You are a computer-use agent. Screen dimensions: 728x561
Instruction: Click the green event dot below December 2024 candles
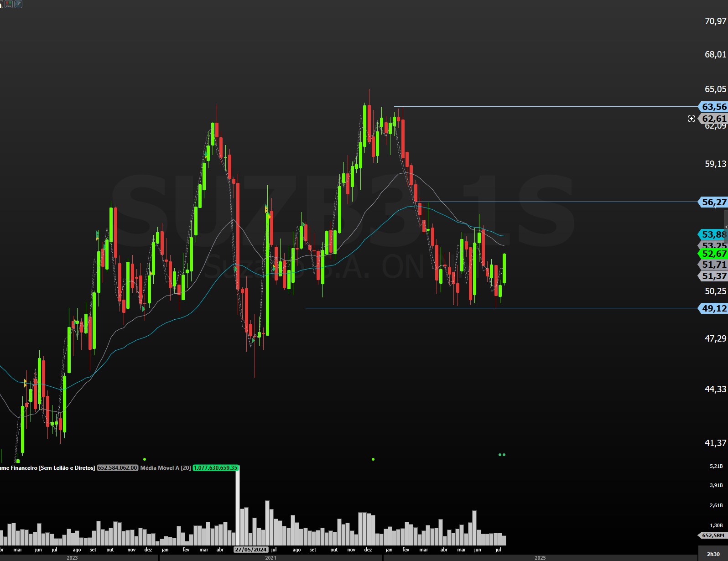[373, 459]
